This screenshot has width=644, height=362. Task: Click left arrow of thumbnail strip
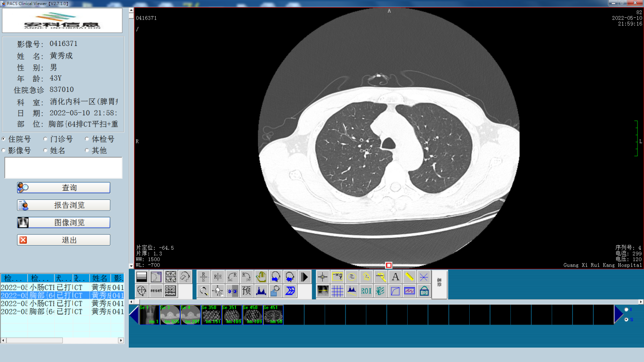[x=134, y=315]
